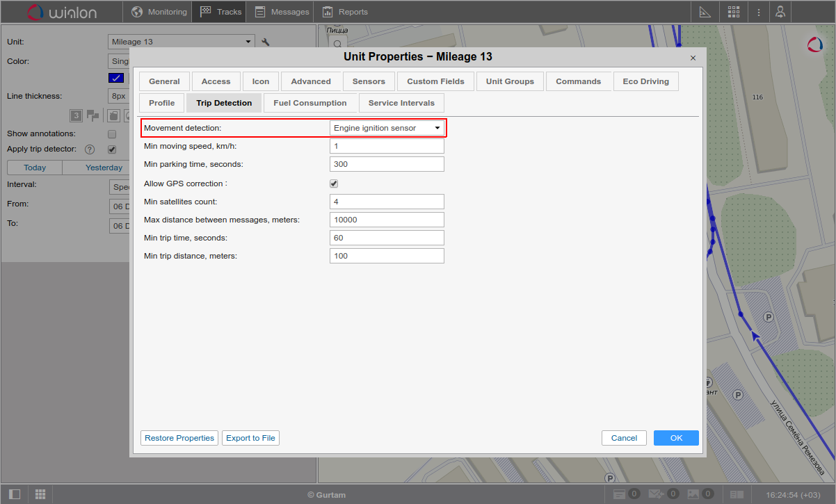This screenshot has width=836, height=504.
Task: Open the bottom bar grid view icon
Action: pyautogui.click(x=40, y=494)
